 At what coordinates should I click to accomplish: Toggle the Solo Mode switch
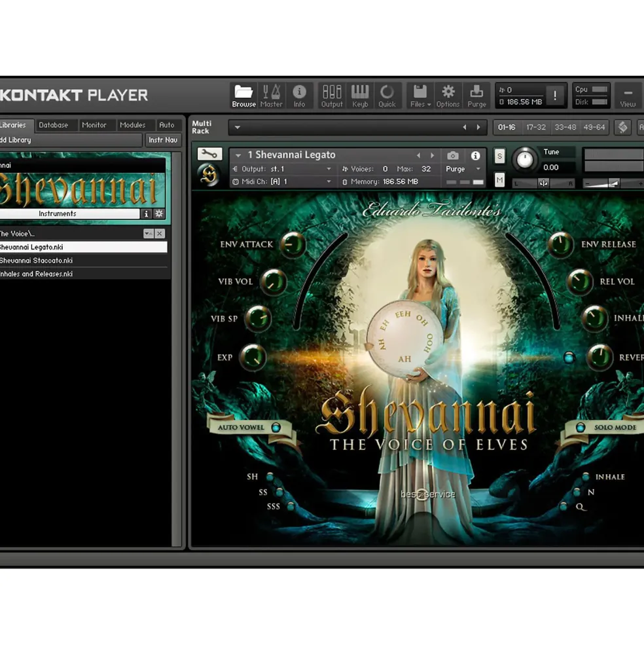(x=581, y=428)
